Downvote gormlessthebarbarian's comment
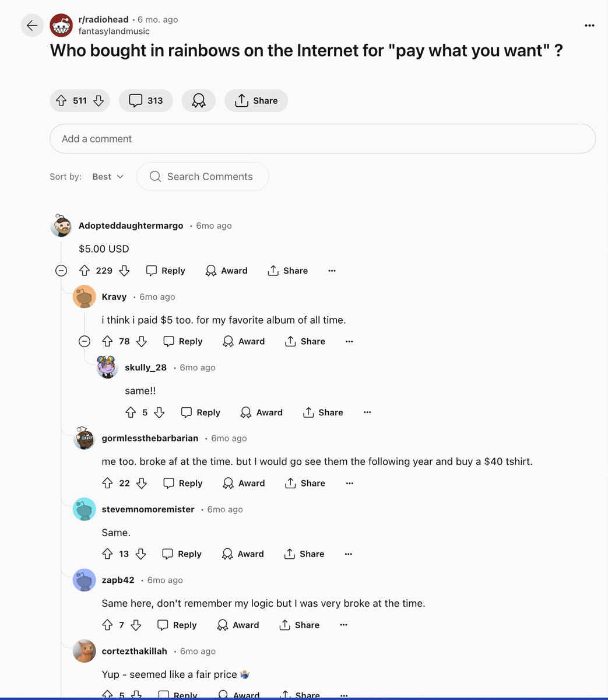The width and height of the screenshot is (608, 700). [141, 483]
